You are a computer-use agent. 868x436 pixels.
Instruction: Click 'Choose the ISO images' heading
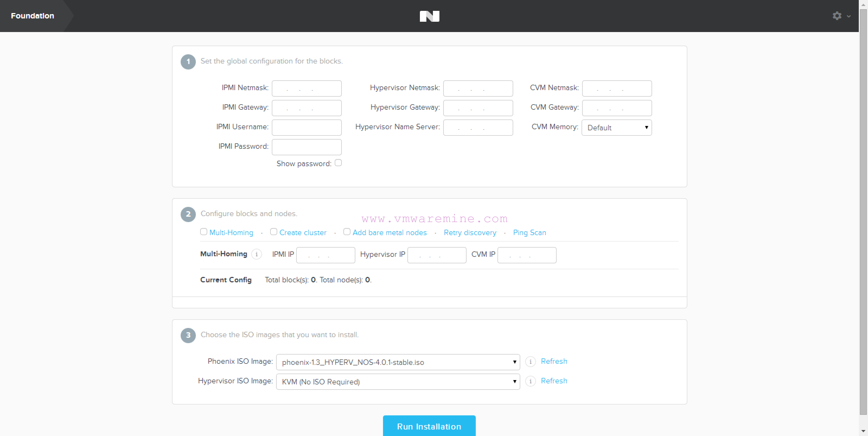click(x=279, y=334)
